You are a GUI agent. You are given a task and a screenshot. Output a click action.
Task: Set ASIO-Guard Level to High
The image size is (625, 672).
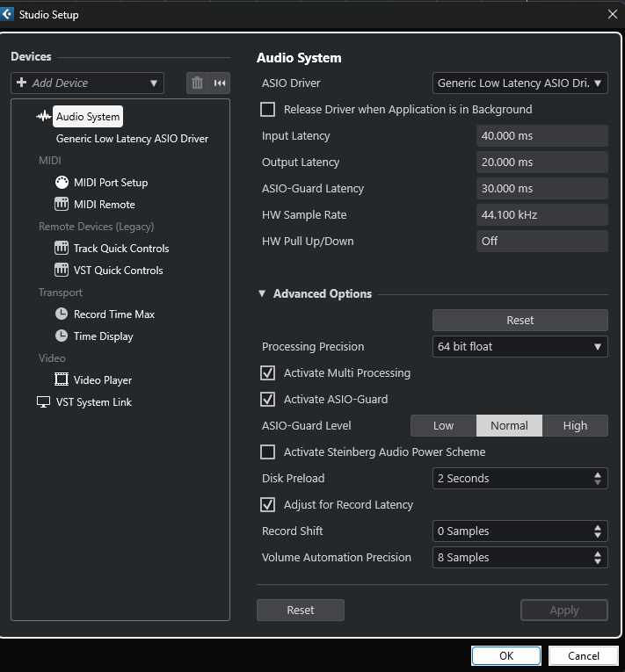(x=575, y=426)
